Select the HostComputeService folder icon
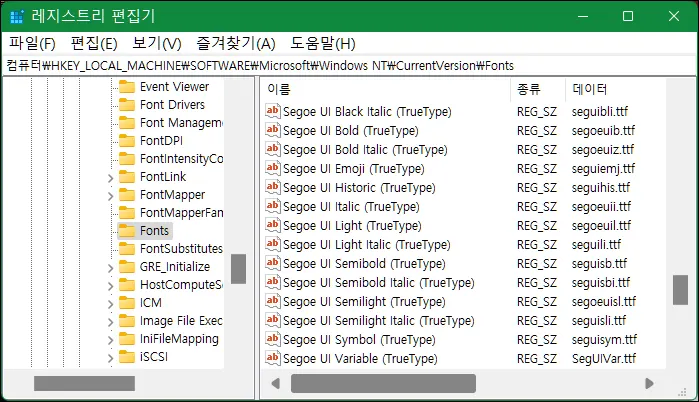This screenshot has width=699, height=402. pyautogui.click(x=127, y=285)
